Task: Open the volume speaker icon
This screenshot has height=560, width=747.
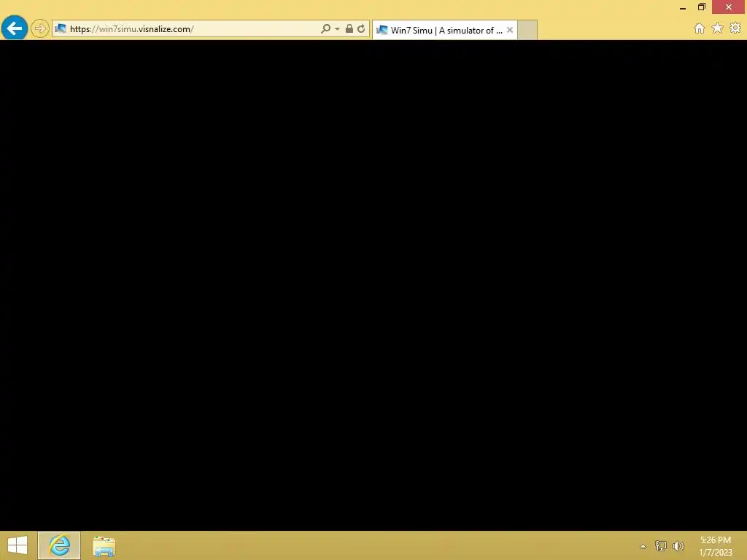Action: point(678,545)
